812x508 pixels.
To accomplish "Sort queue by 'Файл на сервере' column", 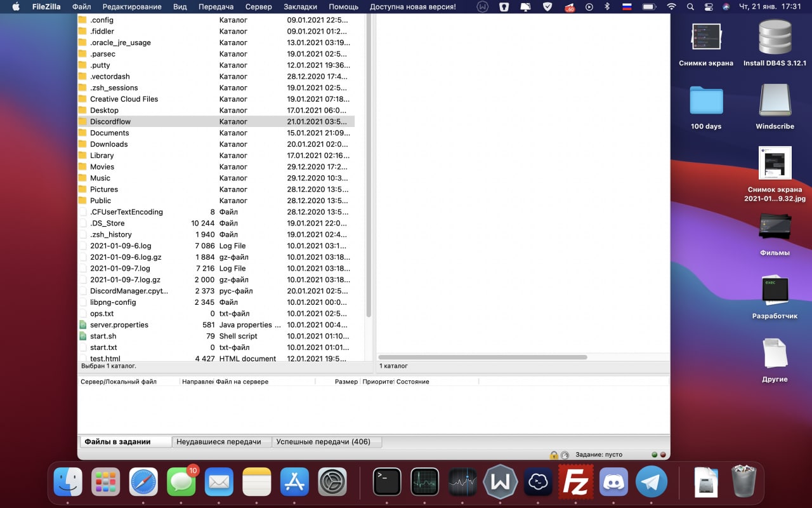I will click(265, 382).
